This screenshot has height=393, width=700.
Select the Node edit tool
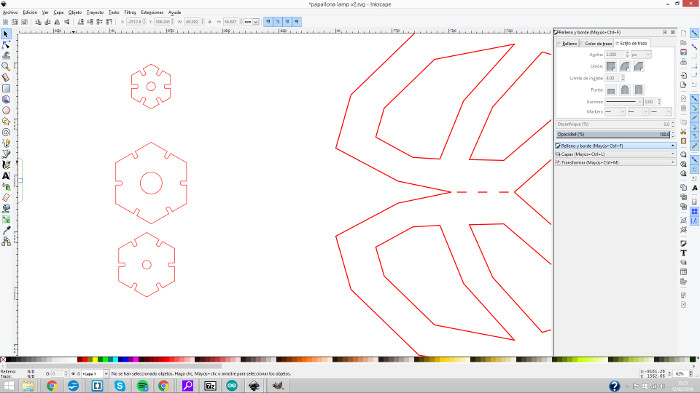point(6,45)
